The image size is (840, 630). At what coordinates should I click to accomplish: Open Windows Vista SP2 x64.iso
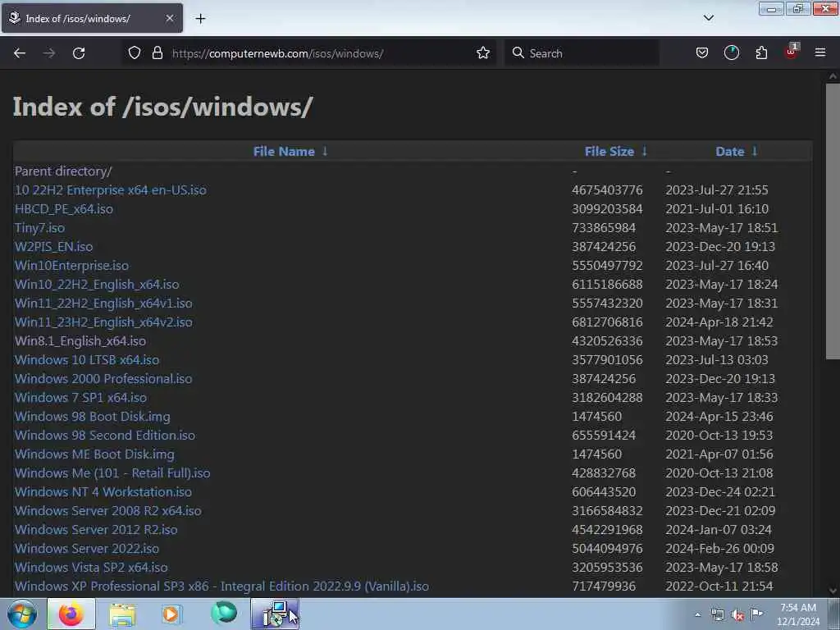pyautogui.click(x=91, y=568)
